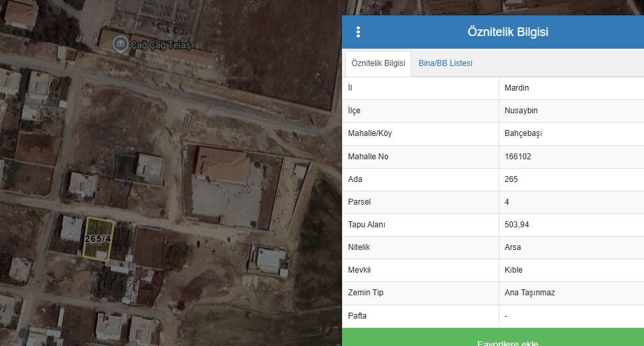Screen dimensions: 644x346
Task: Open the three-dot menu in panel header
Action: click(x=358, y=32)
